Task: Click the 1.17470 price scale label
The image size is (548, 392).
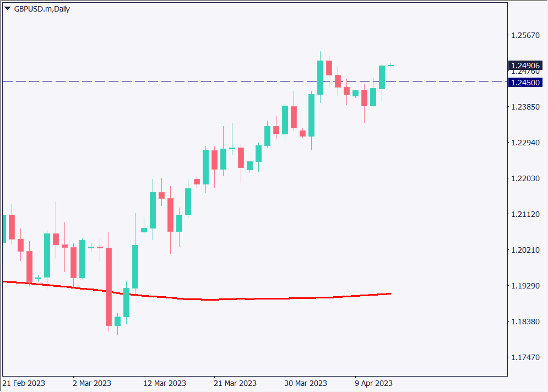Action: (x=525, y=357)
